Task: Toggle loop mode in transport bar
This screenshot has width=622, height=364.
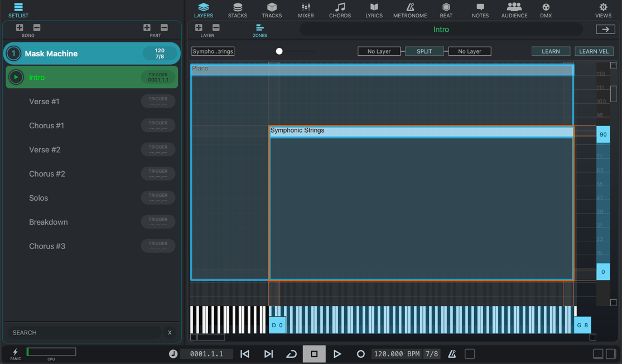Action: (x=291, y=354)
